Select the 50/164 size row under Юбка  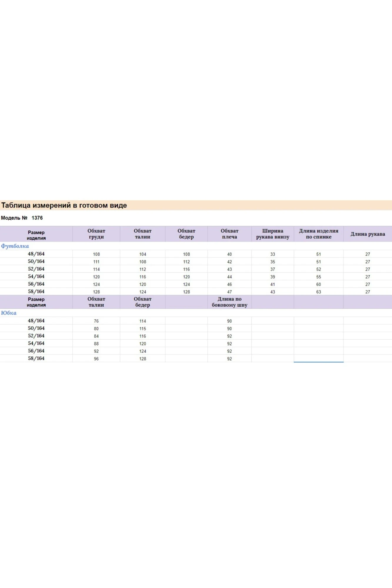(196, 328)
